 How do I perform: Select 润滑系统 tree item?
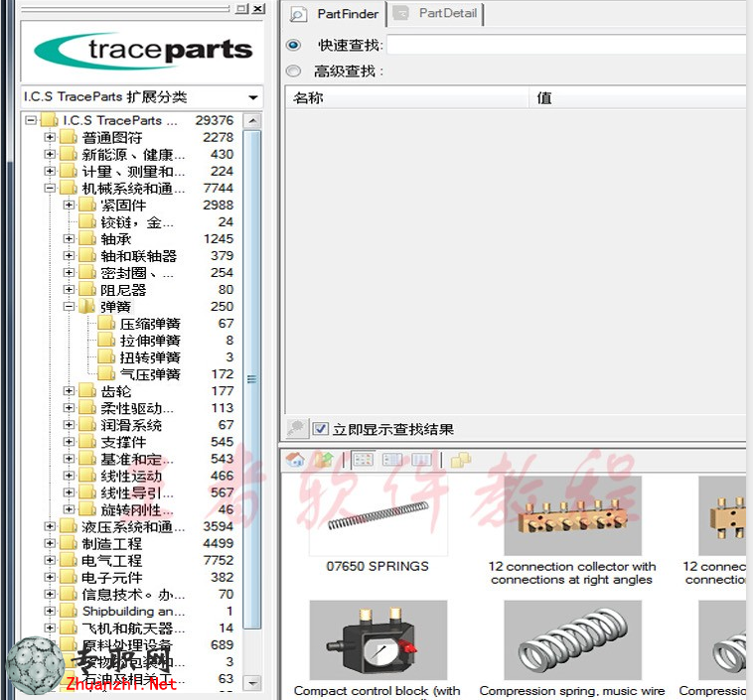pos(131,425)
